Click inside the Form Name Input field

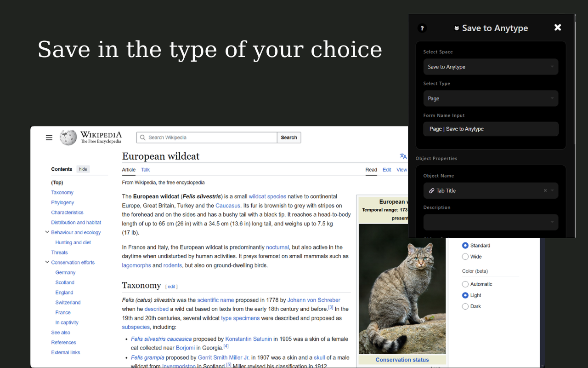(491, 129)
